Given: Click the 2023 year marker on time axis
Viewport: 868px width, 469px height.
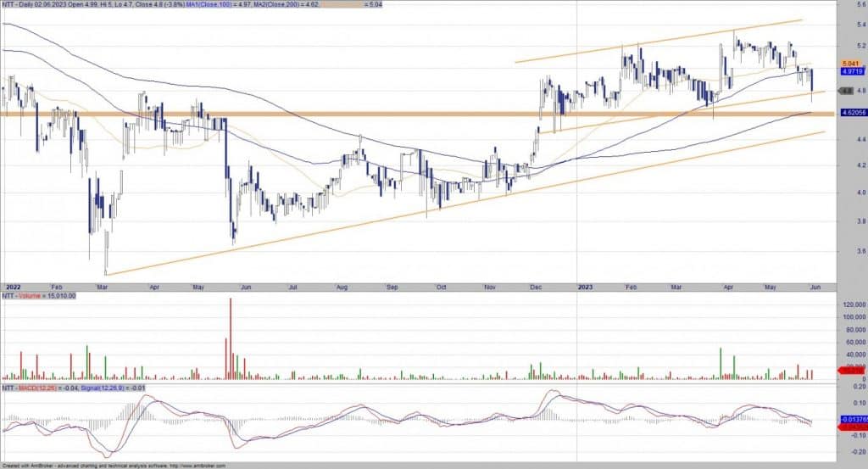Looking at the screenshot, I should [x=587, y=288].
